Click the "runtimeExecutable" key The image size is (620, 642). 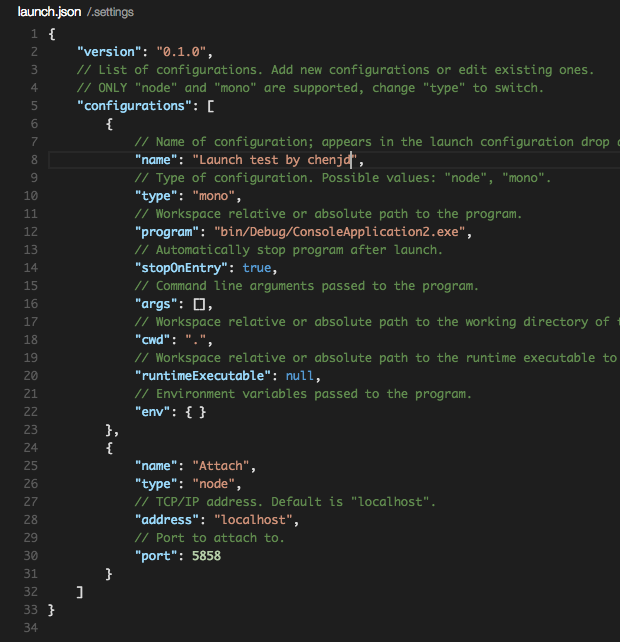click(x=202, y=376)
